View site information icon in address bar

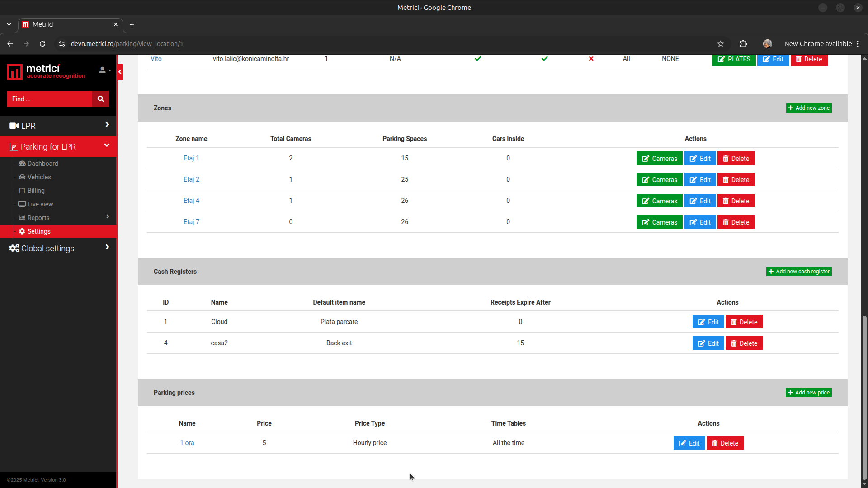coord(62,44)
